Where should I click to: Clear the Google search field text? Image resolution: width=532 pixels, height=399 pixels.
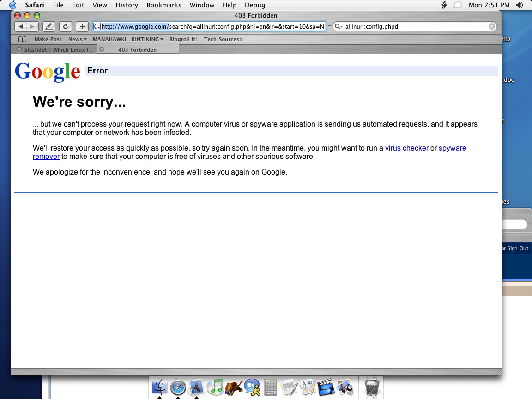click(x=492, y=26)
